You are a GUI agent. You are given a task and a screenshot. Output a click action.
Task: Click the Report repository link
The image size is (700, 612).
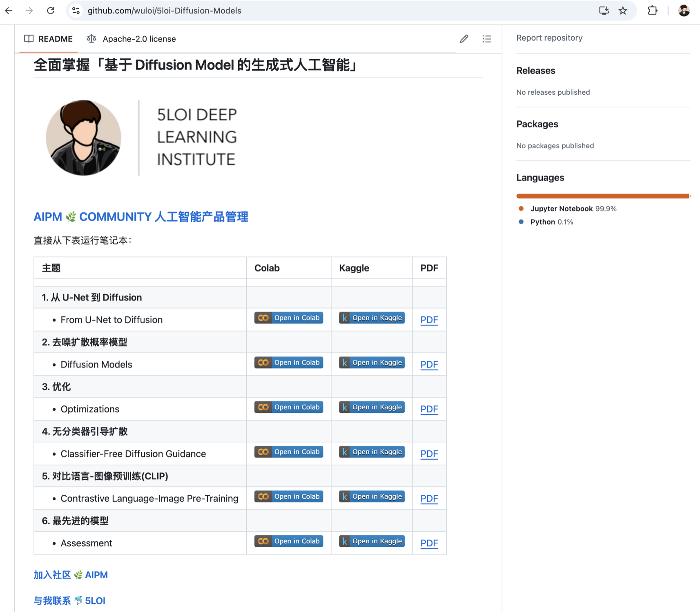point(549,38)
